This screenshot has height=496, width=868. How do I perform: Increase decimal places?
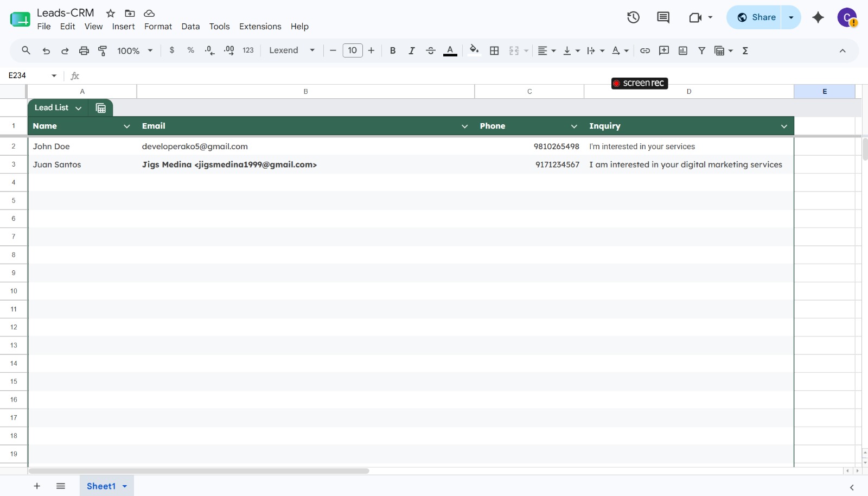[229, 50]
